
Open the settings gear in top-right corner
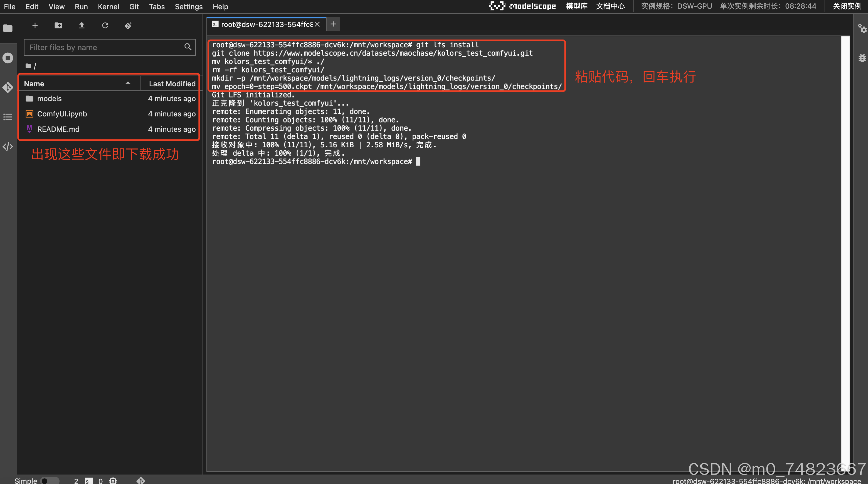[863, 28]
